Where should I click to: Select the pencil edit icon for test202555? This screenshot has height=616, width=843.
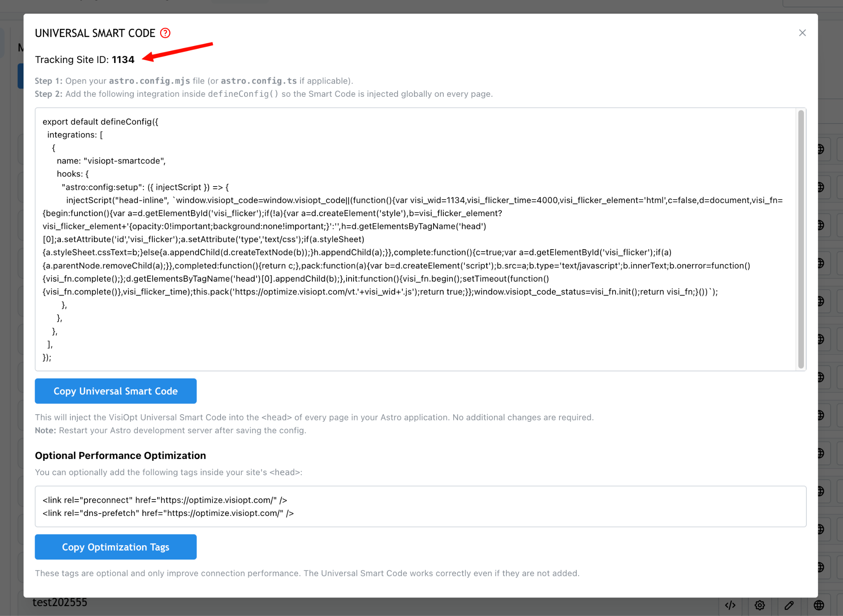(x=789, y=605)
